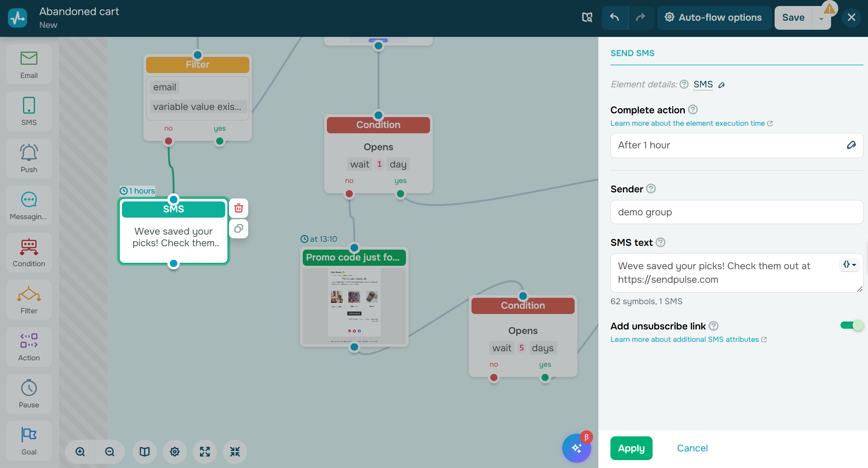This screenshot has width=868, height=468.
Task: Expand the Save button dropdown arrow
Action: (821, 19)
